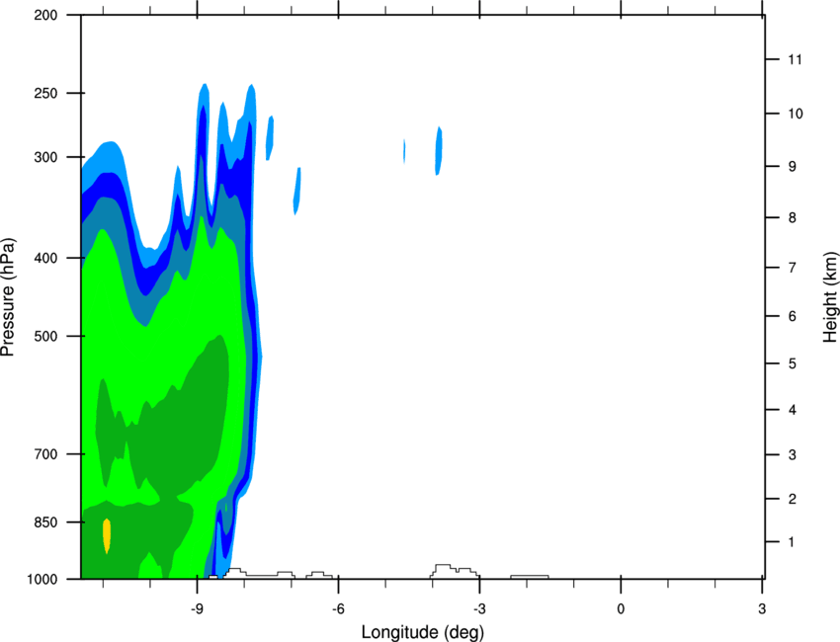840x642 pixels.
Task: Click the small yellow contour patch near 850 hPa
Action: [107, 536]
